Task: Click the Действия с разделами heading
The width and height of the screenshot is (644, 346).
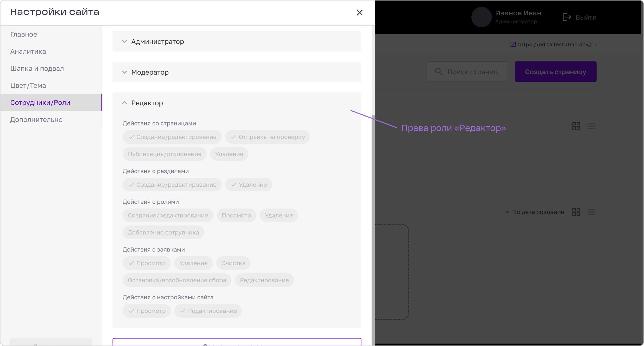Action: click(x=156, y=171)
